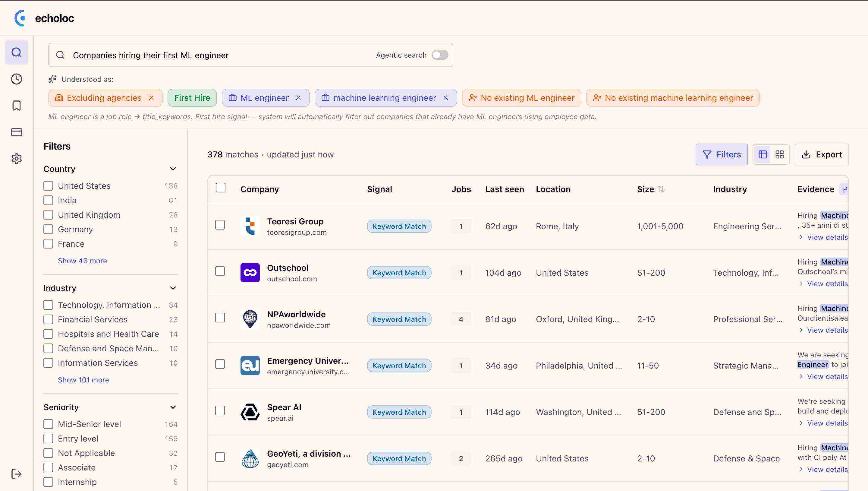Image resolution: width=868 pixels, height=491 pixels.
Task: Open settings via the gear icon
Action: pyautogui.click(x=17, y=159)
